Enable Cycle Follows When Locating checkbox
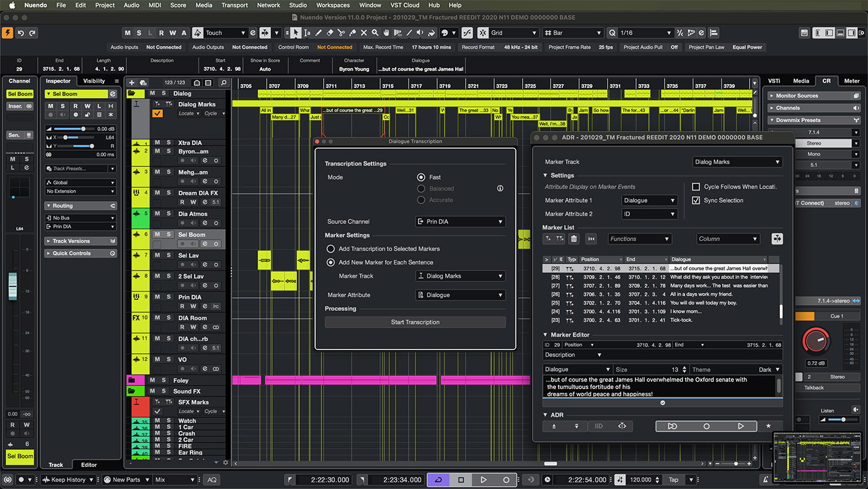Screen dimensions: 868x489 click(x=696, y=187)
